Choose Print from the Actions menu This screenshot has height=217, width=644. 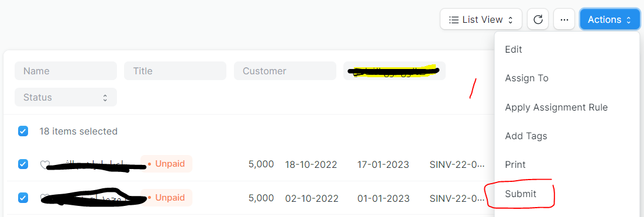click(x=515, y=165)
